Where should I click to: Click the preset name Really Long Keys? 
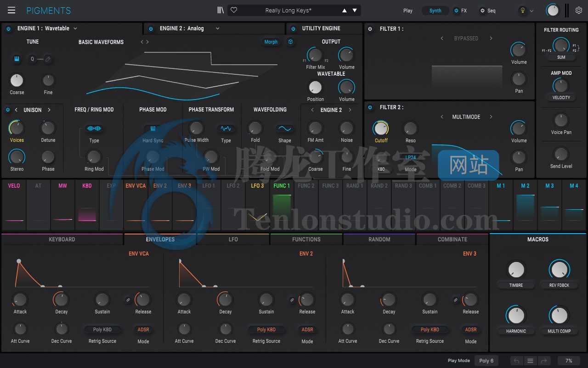click(x=288, y=11)
